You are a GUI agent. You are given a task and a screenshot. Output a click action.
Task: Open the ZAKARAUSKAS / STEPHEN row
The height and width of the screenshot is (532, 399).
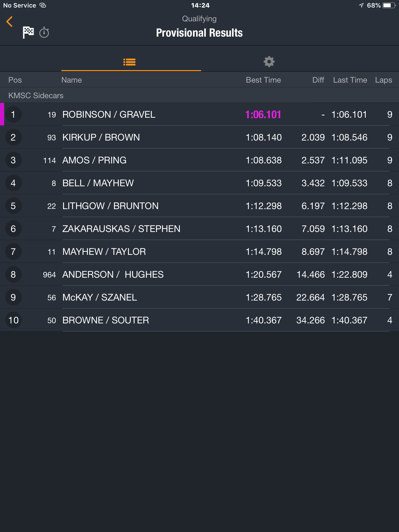(199, 229)
